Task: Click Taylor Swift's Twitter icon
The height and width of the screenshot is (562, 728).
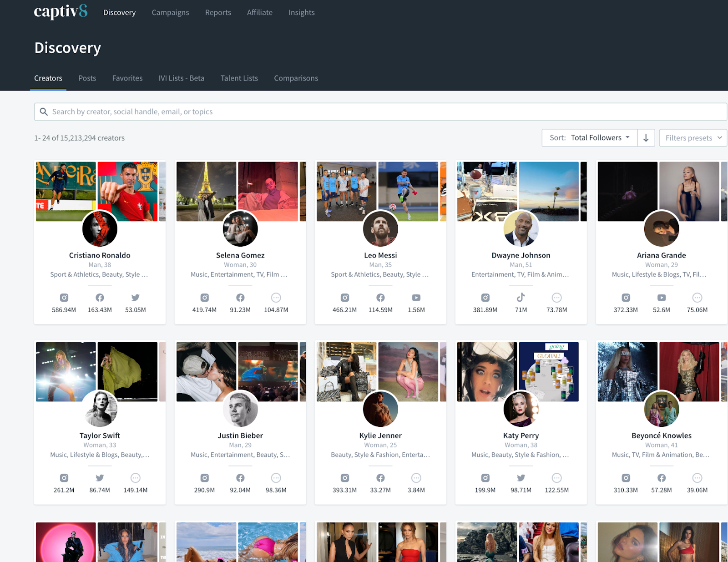Action: (x=100, y=478)
